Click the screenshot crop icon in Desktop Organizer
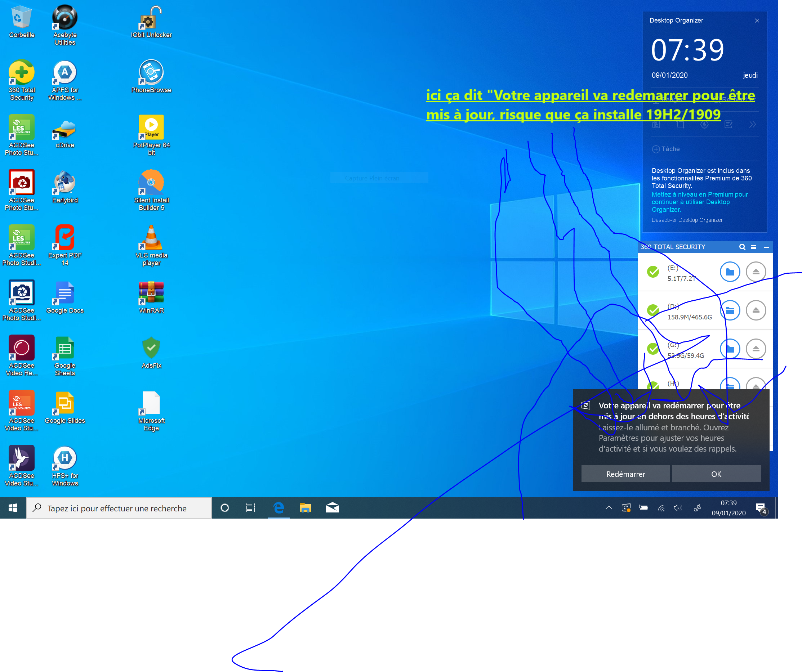 (681, 125)
